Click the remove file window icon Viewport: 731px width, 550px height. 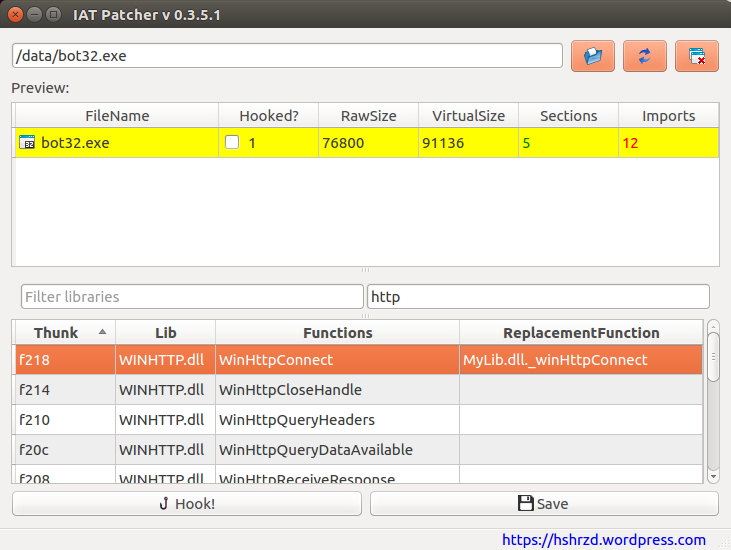tap(697, 56)
